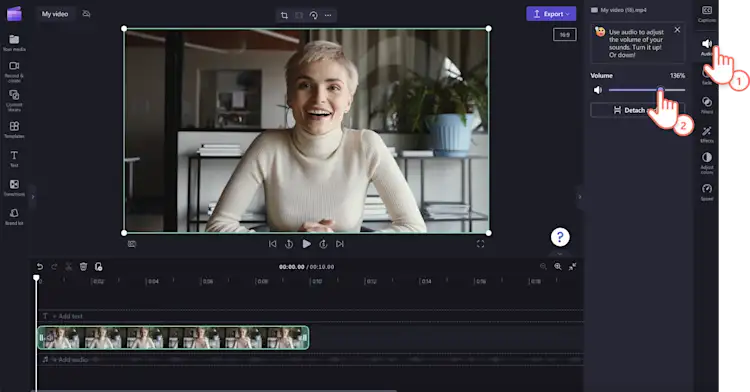This screenshot has width=750, height=392.
Task: Open the Captions tab in the right panel
Action: pyautogui.click(x=707, y=13)
